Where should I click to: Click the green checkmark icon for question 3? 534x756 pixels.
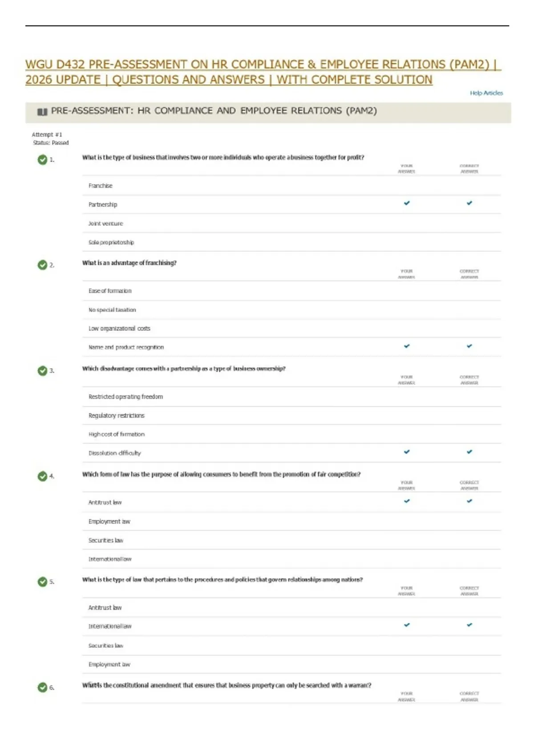42,370
